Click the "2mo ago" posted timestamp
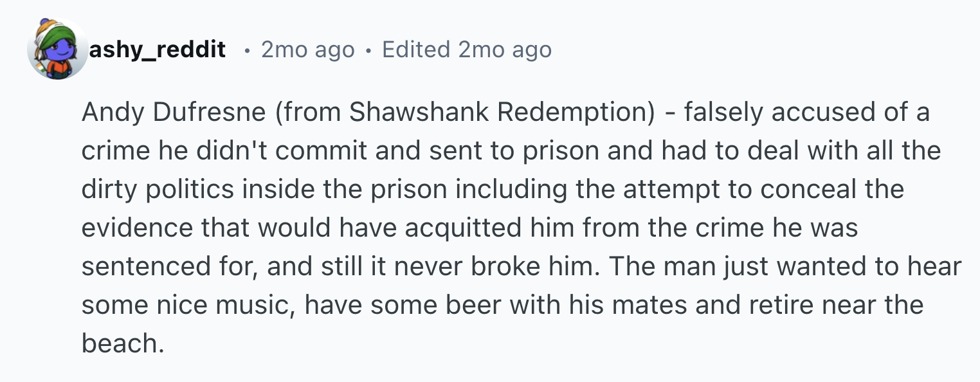Viewport: 980px width, 382px height. (x=308, y=50)
